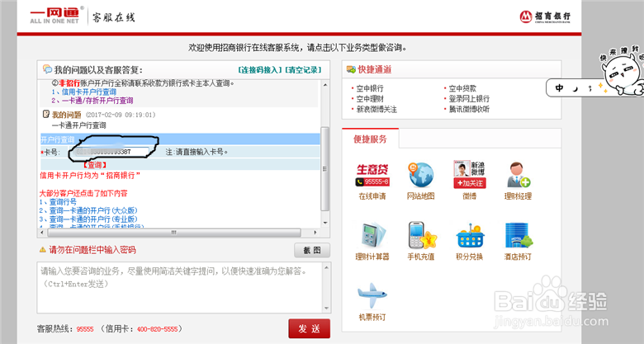
Task: Open the 新浪微博关注 link
Action: point(376,109)
